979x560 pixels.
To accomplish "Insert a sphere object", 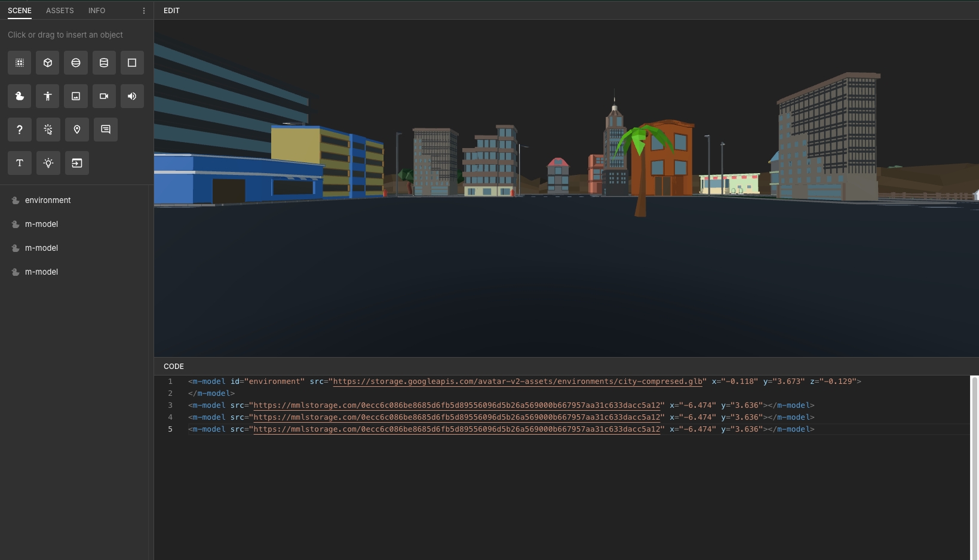I will (76, 63).
